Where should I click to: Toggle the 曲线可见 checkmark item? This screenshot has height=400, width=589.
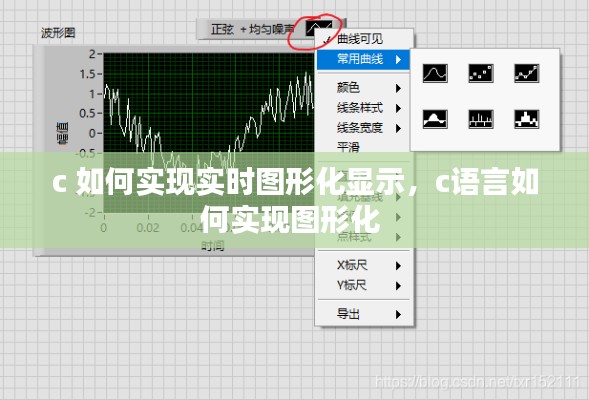pyautogui.click(x=364, y=39)
